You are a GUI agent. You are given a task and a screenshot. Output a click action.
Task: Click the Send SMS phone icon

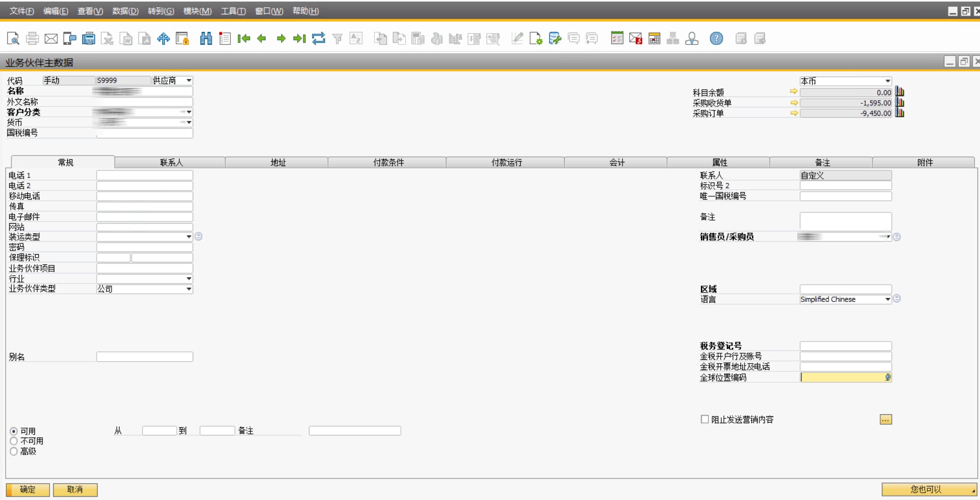[70, 38]
